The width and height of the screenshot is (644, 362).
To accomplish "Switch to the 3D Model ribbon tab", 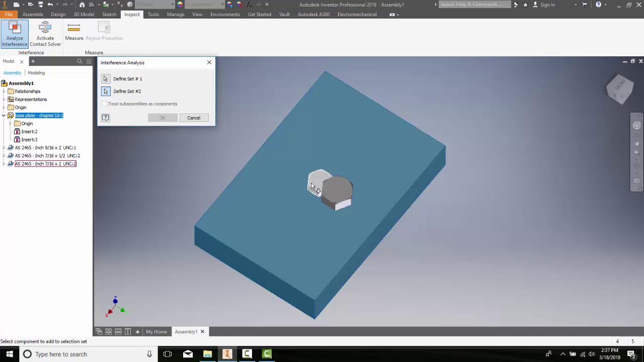I will coord(84,15).
